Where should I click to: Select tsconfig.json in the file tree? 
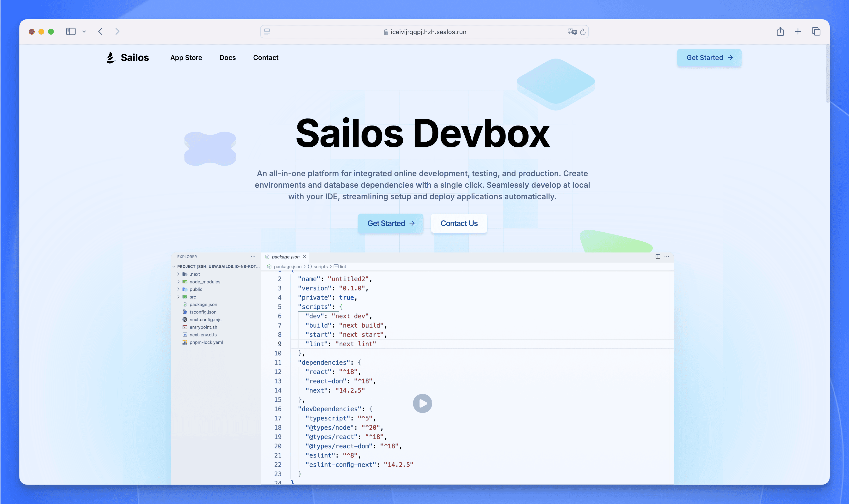(x=203, y=312)
